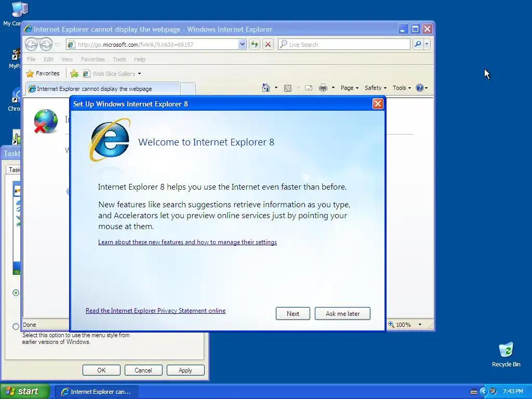
Task: Click the tray icon left of clock
Action: tap(493, 391)
